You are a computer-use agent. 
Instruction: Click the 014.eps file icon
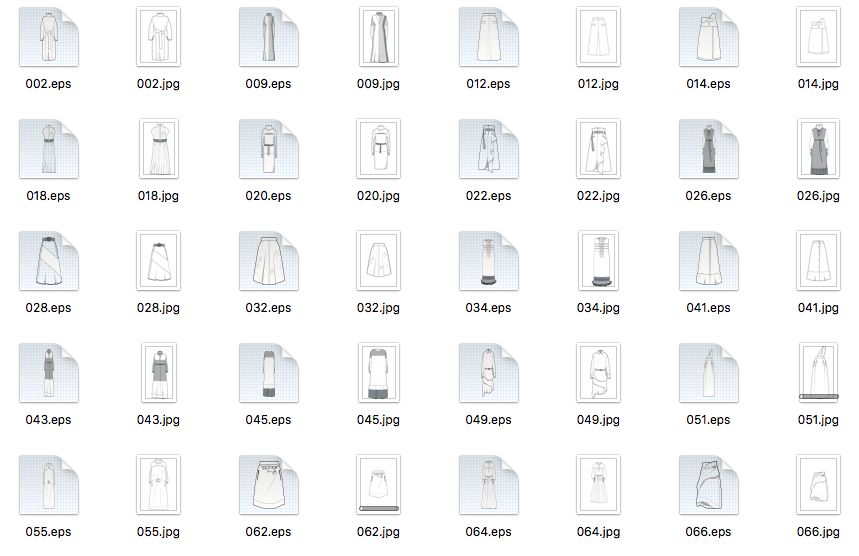(x=709, y=37)
